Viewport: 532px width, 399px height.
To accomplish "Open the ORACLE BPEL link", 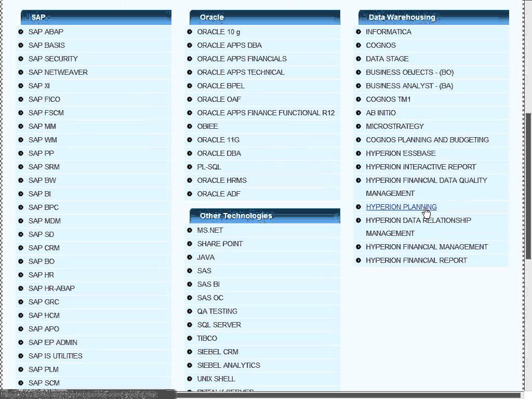I will (220, 86).
